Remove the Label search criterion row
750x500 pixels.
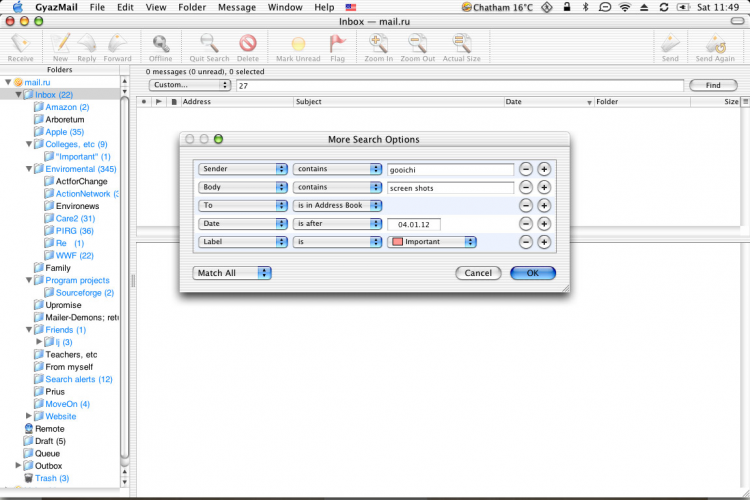tap(526, 242)
